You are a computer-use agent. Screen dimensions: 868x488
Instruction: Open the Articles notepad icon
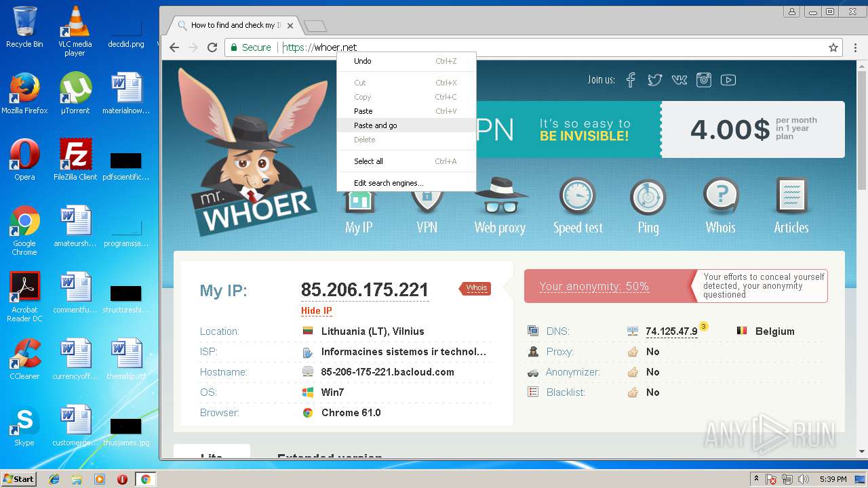[791, 197]
